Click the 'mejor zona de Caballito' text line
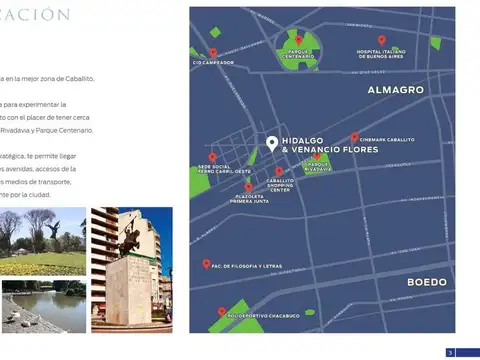The height and width of the screenshot is (360, 480). point(47,79)
